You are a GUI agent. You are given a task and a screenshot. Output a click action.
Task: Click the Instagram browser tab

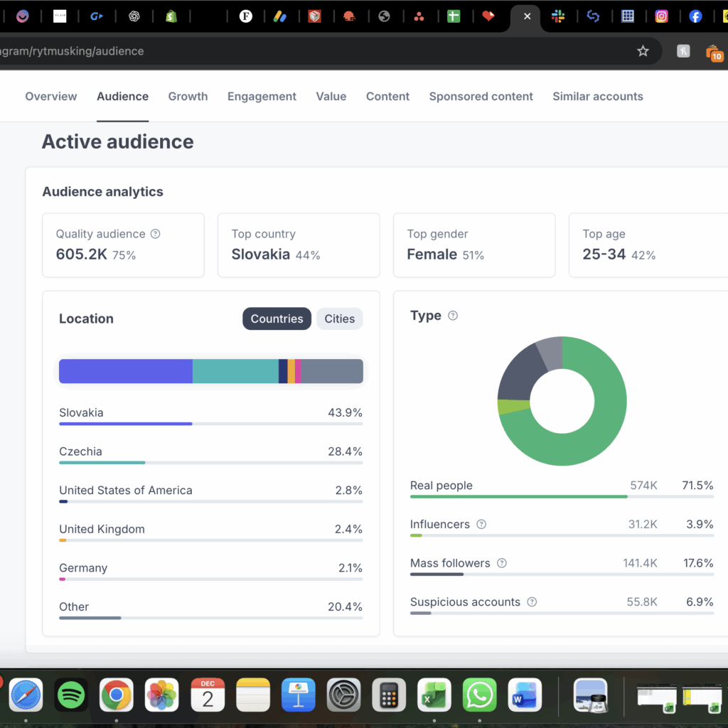661,16
